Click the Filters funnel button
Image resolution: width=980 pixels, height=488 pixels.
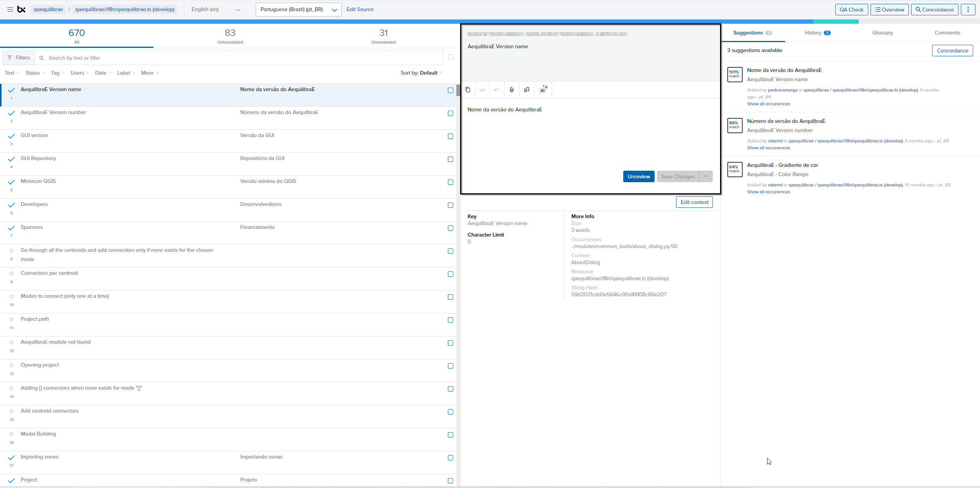tap(18, 58)
